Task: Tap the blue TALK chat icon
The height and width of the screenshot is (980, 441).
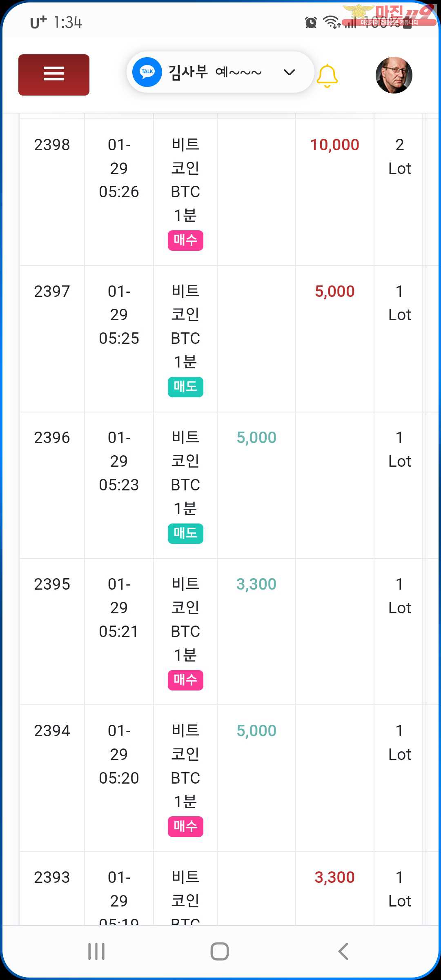Action: pyautogui.click(x=147, y=72)
